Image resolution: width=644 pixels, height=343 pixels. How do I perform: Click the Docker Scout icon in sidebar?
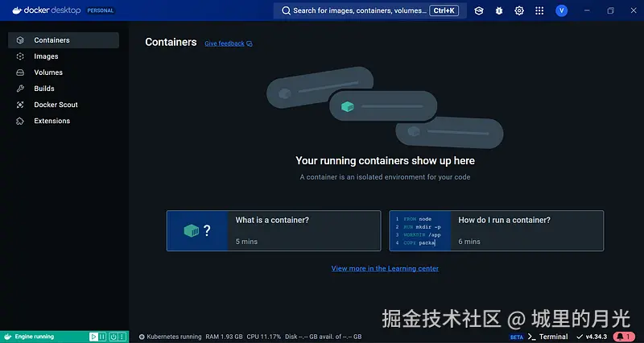20,105
